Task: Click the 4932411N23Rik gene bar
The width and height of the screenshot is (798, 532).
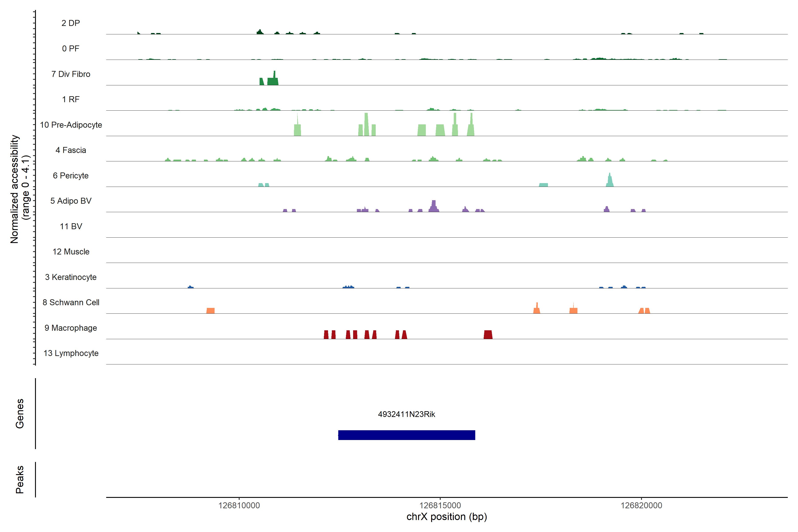Action: 407,435
